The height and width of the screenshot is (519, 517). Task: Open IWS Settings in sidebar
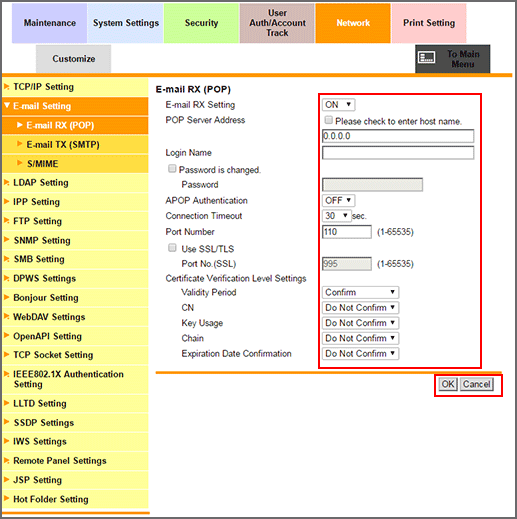click(75, 442)
